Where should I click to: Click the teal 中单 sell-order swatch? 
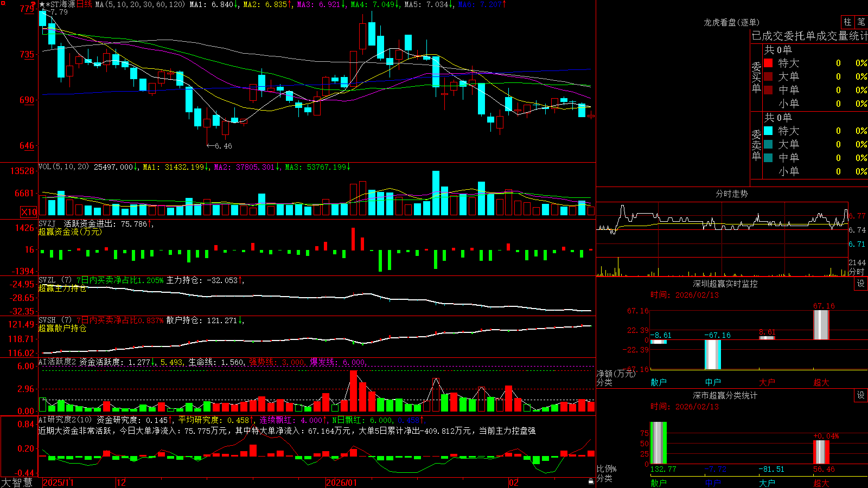768,158
